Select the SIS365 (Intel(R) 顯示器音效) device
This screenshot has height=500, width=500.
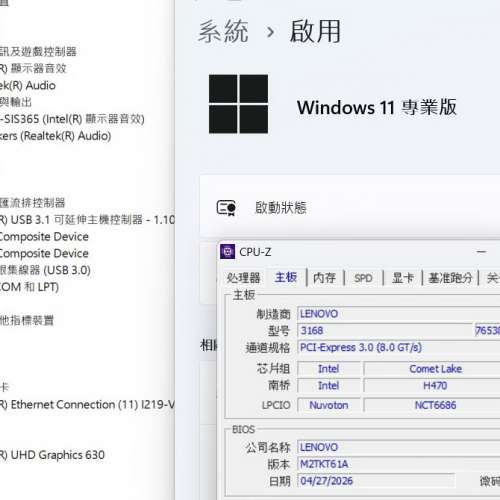(x=72, y=119)
